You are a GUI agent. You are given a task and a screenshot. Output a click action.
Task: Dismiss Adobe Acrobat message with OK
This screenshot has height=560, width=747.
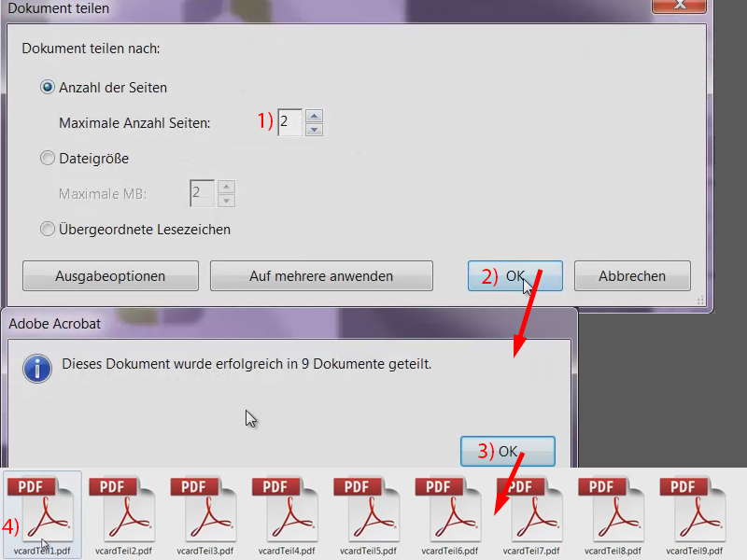(508, 451)
